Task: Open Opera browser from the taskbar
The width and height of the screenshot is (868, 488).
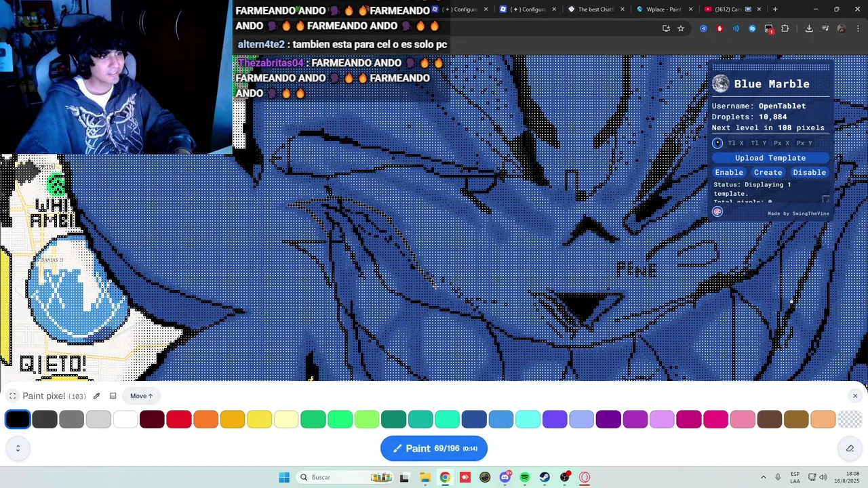Action: [585, 477]
